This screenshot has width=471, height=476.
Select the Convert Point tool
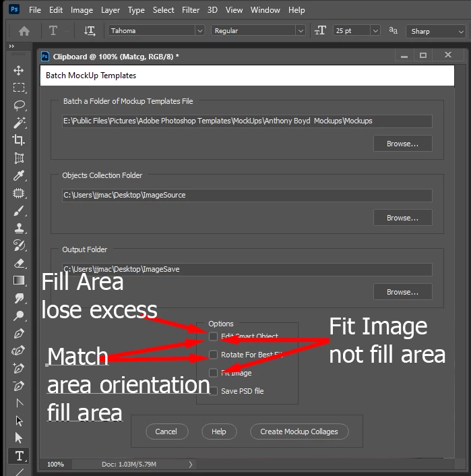pyautogui.click(x=19, y=403)
